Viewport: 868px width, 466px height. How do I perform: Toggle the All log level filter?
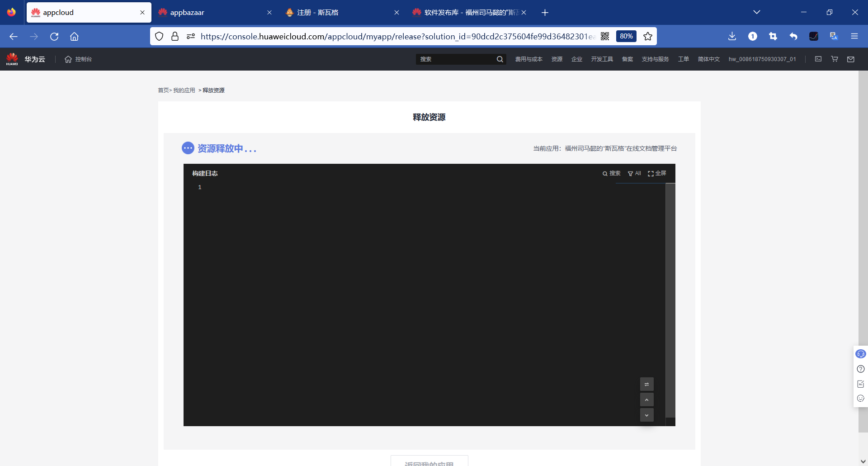coord(634,173)
